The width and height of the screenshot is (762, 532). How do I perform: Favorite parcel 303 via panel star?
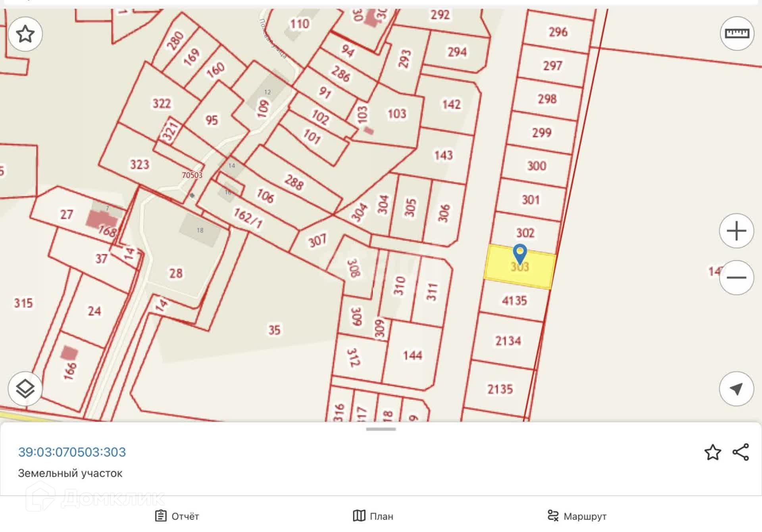[713, 452]
